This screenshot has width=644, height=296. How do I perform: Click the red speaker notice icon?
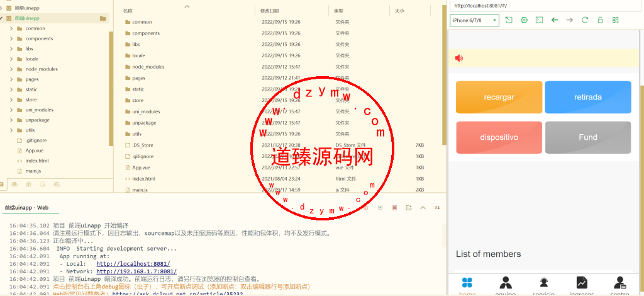pos(459,58)
